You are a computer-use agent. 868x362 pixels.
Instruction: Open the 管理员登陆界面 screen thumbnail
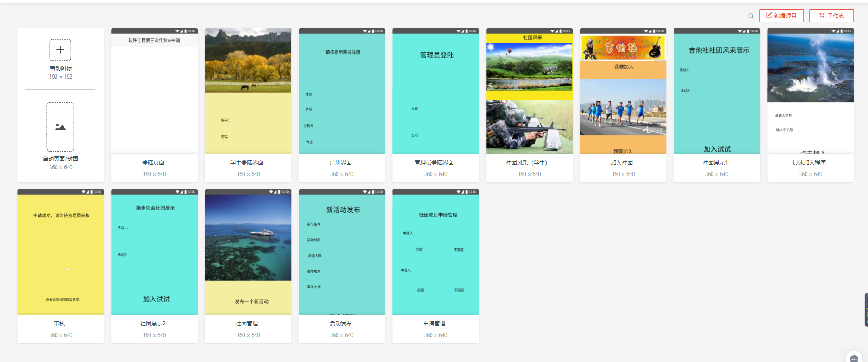coord(436,91)
